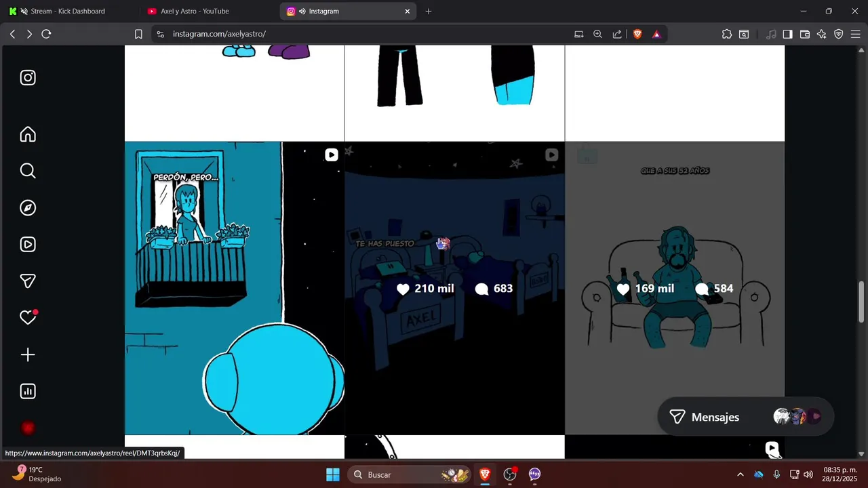Create a new post with plus icon

point(28,355)
